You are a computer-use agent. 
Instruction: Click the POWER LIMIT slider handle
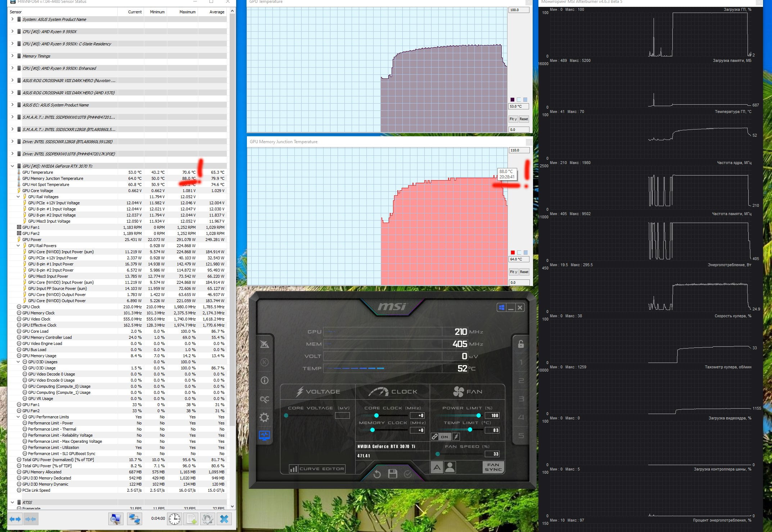pos(478,415)
